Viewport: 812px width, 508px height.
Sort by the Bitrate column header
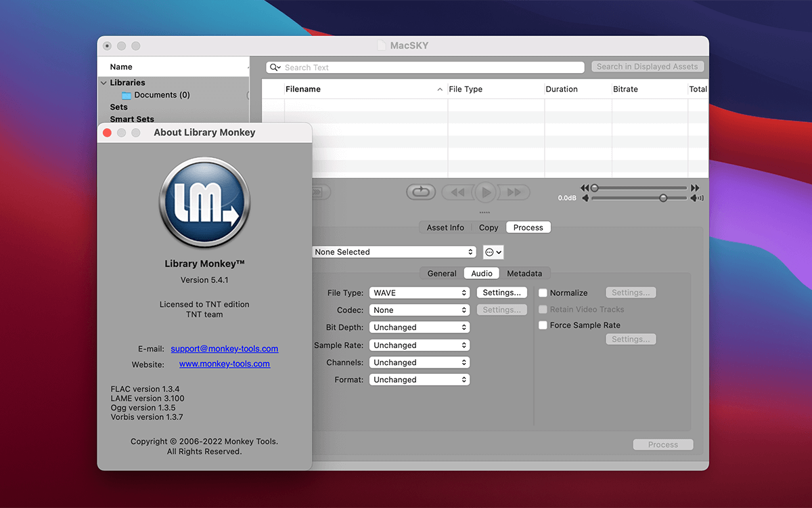coord(650,89)
